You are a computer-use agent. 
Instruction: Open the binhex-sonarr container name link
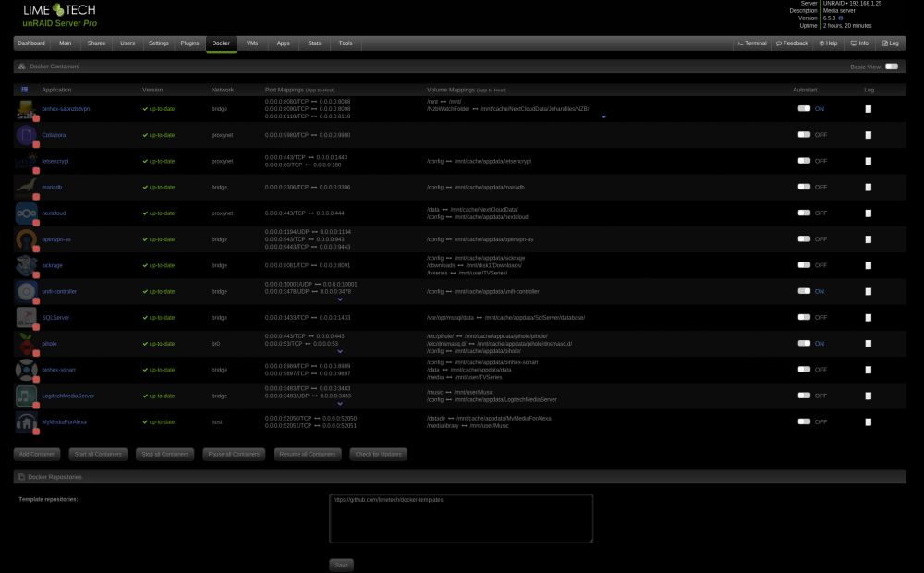pyautogui.click(x=58, y=371)
